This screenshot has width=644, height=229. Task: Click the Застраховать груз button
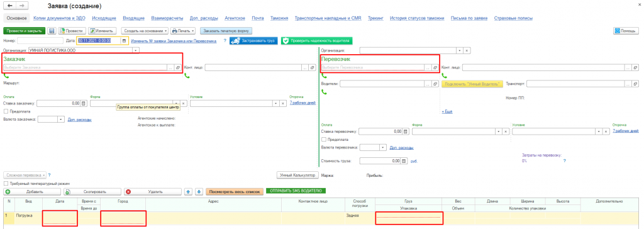254,41
